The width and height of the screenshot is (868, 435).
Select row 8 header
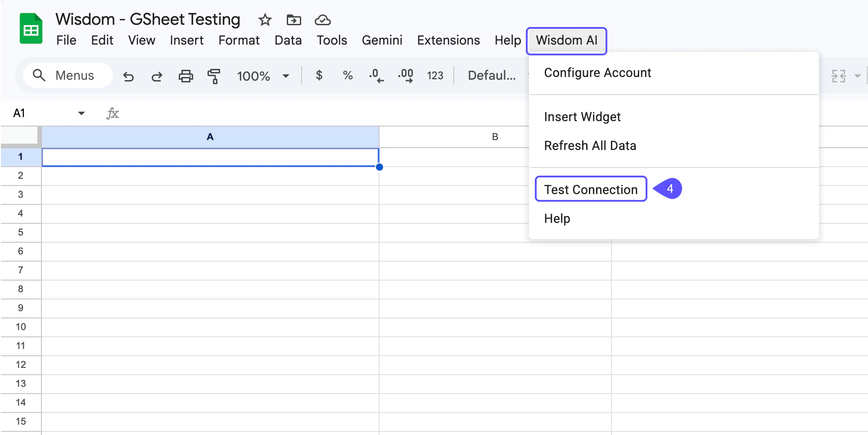21,289
